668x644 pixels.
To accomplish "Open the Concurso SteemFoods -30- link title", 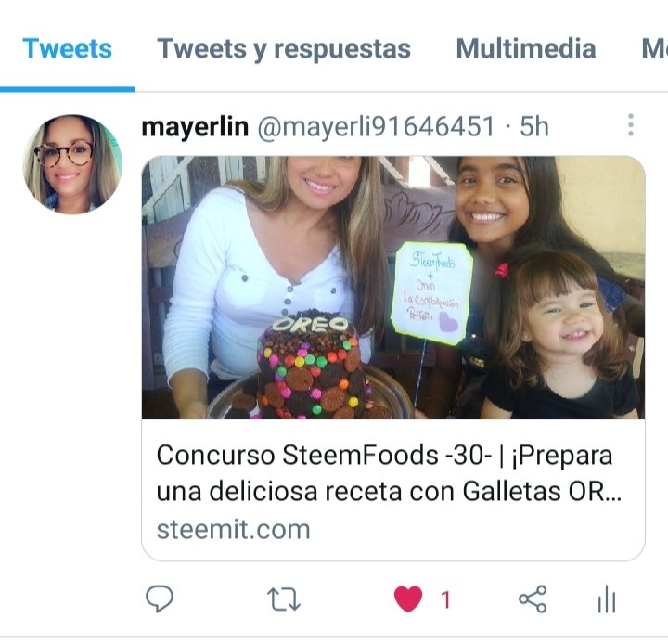I will pos(389,473).
